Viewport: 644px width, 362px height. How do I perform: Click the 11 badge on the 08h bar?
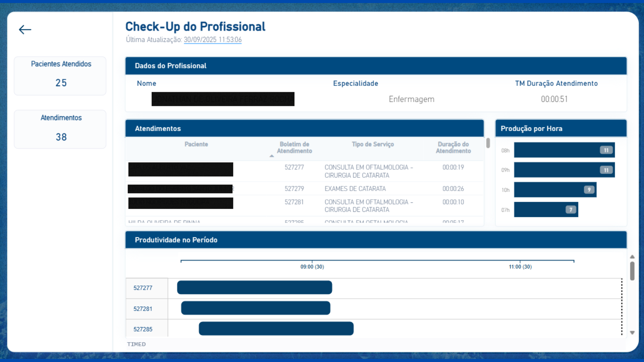click(x=606, y=150)
